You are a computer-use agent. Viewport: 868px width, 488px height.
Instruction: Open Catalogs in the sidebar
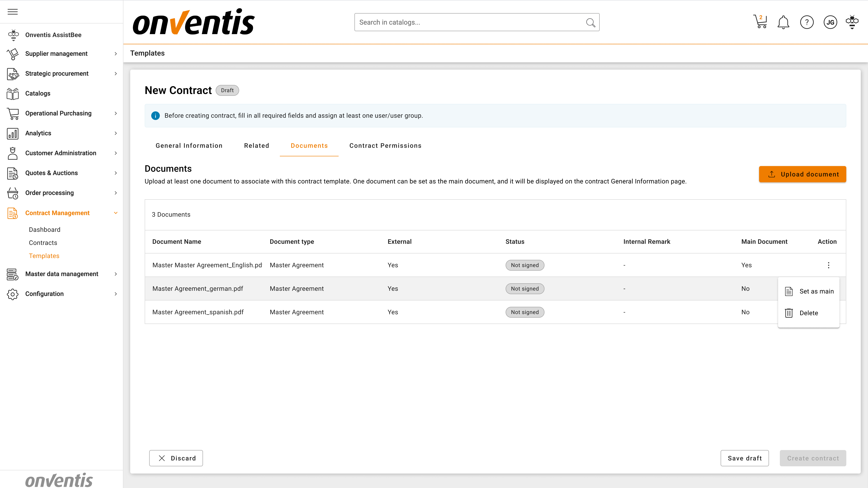[38, 93]
